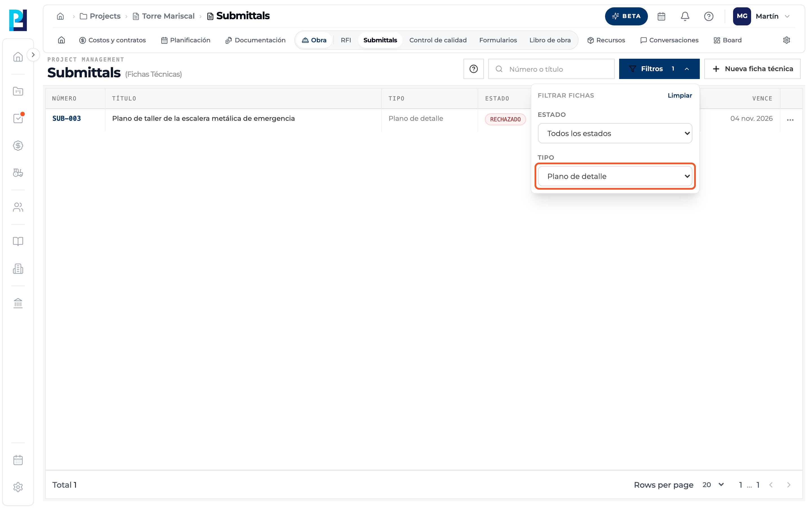
Task: Open the open-book icon in sidebar
Action: coord(18,241)
